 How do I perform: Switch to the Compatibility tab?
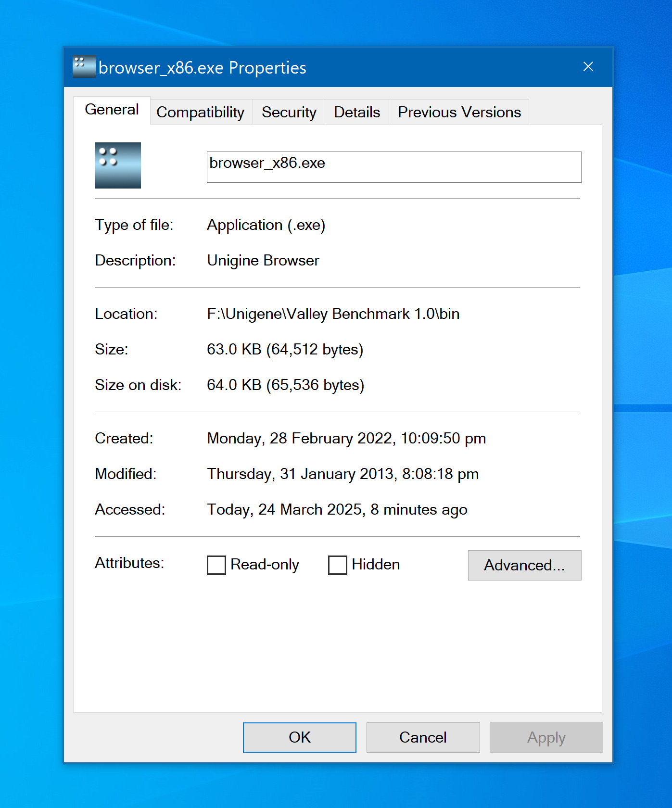tap(201, 112)
